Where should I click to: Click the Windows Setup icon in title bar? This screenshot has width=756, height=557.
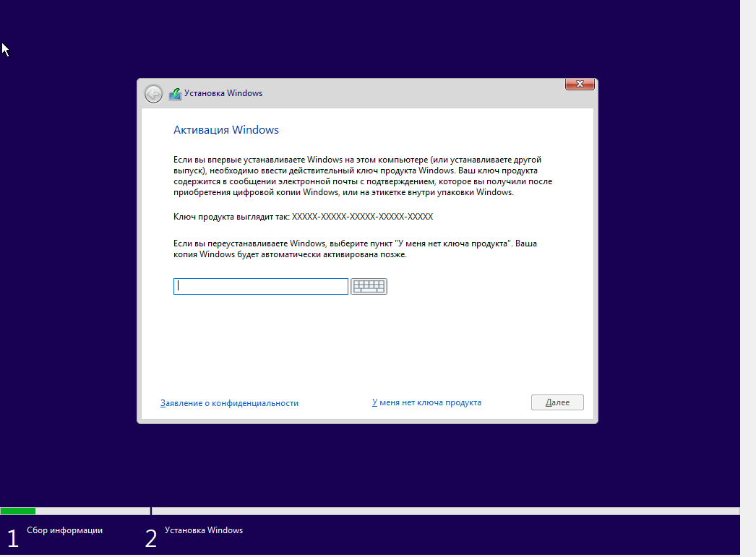click(x=175, y=93)
